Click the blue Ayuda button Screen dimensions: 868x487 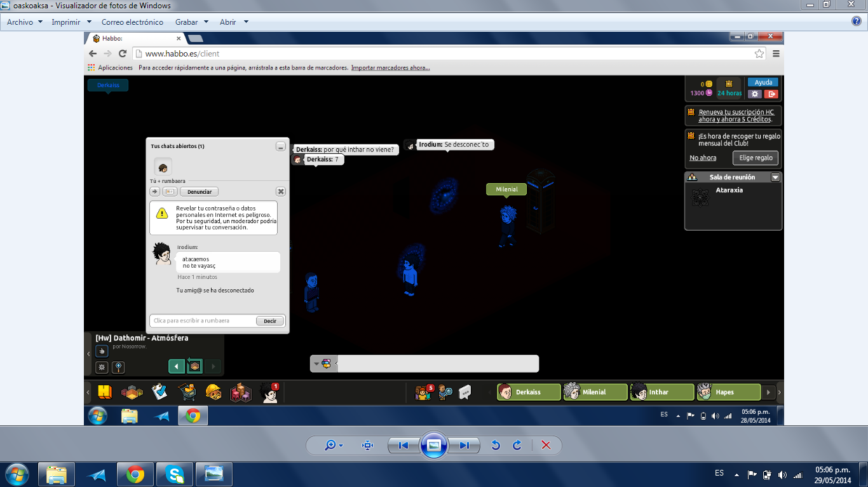[x=763, y=82]
